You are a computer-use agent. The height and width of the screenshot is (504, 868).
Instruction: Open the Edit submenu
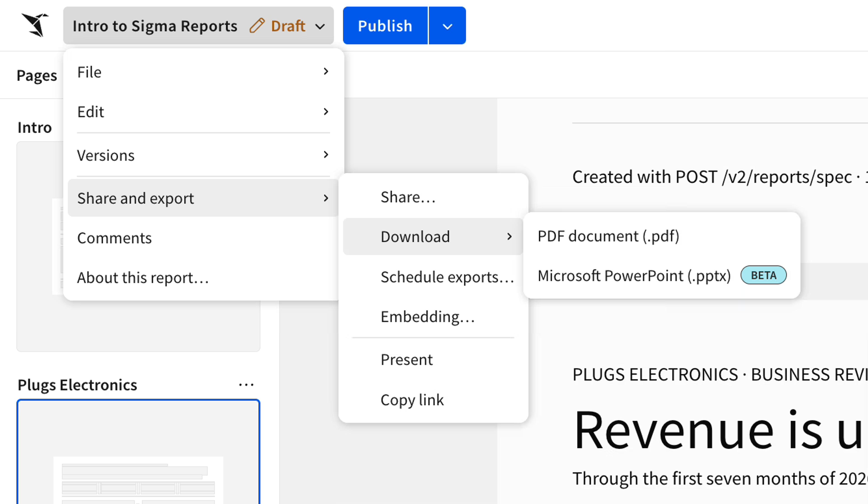click(x=203, y=112)
